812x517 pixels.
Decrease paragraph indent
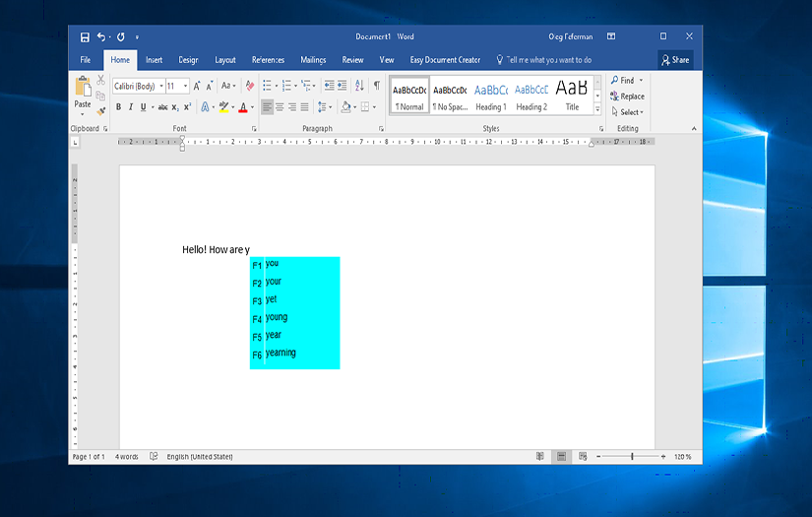(329, 86)
